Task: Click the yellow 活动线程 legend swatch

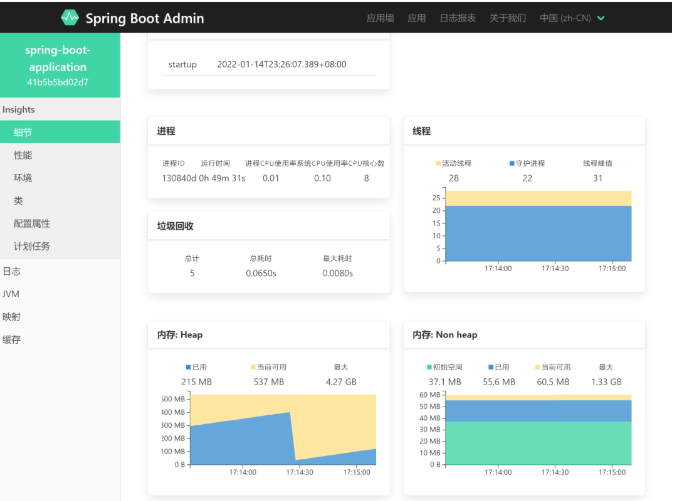Action: pos(438,163)
